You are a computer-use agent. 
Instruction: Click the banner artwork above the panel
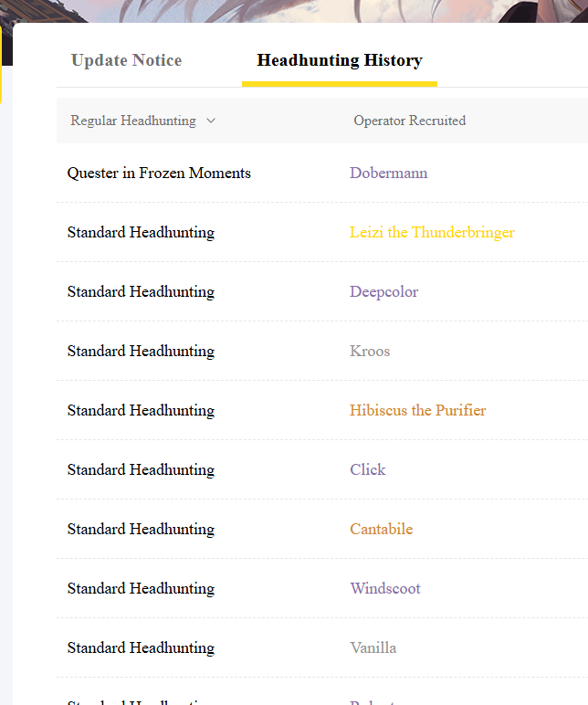click(x=294, y=11)
